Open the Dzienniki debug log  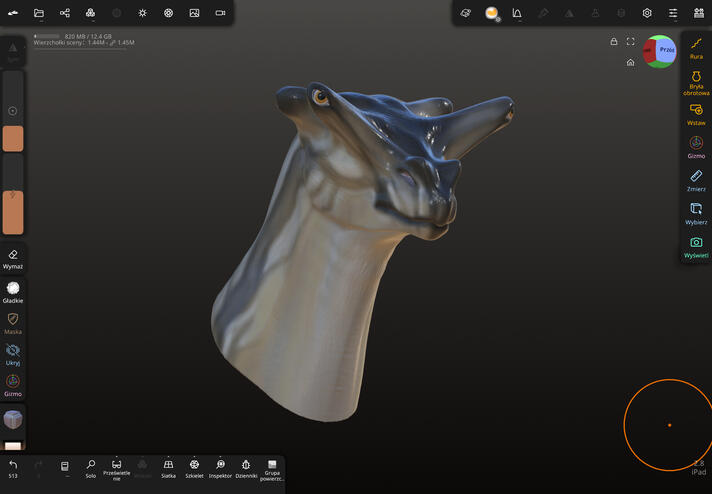coord(246,469)
